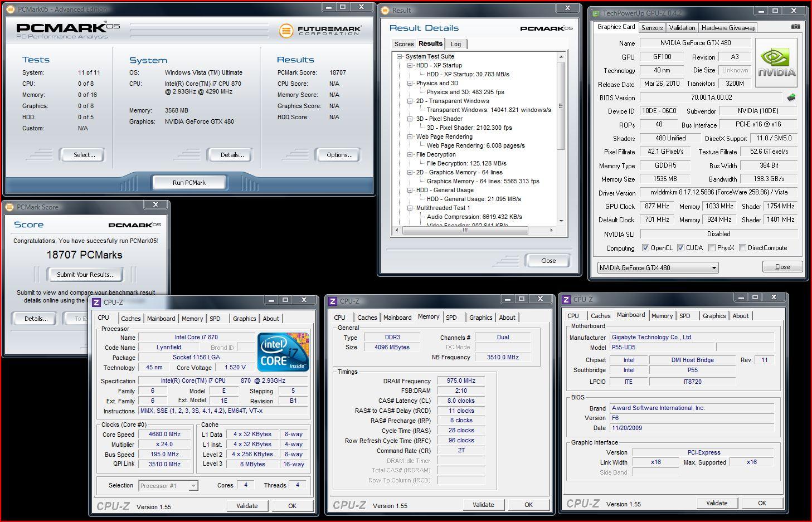Click the Close button in GPU-Z
Viewport: 812px width, 522px height.
click(x=782, y=267)
